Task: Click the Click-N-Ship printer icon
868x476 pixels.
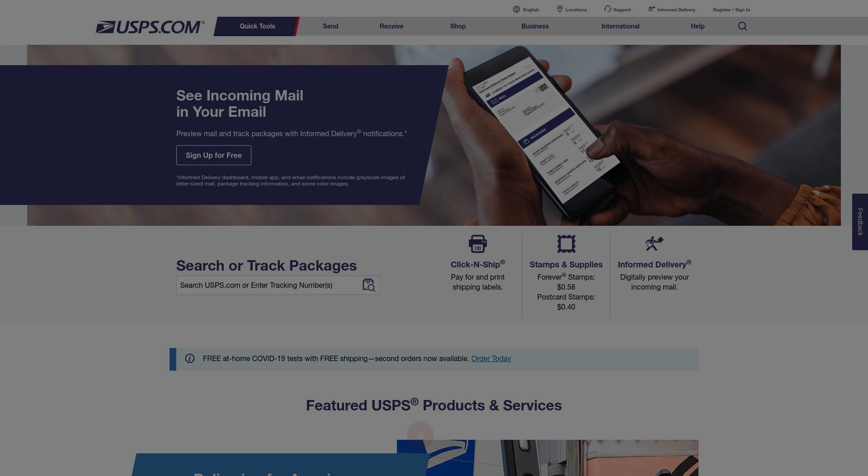Action: point(478,244)
